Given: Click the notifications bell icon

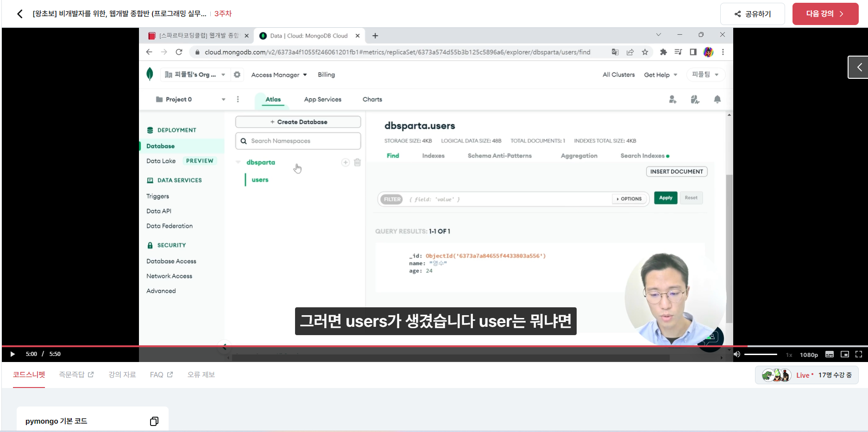Looking at the screenshot, I should [717, 99].
